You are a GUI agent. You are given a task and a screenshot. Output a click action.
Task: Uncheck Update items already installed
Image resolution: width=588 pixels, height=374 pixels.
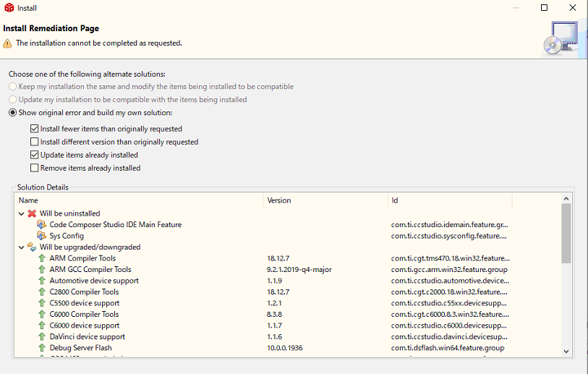35,155
